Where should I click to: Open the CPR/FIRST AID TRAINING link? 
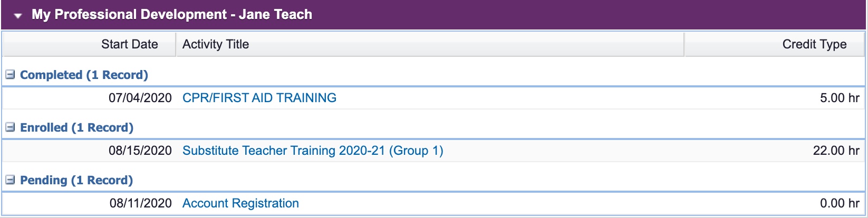coord(259,98)
